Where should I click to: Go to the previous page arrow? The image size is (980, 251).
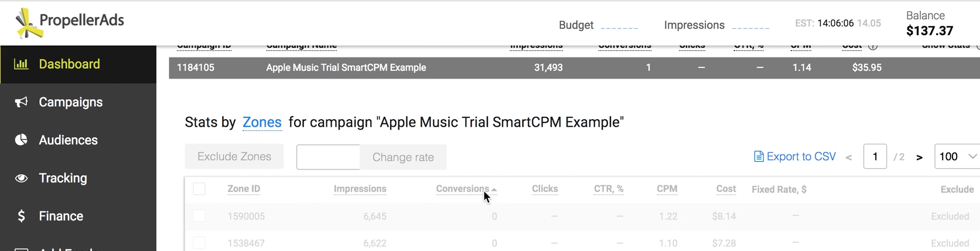tap(849, 157)
